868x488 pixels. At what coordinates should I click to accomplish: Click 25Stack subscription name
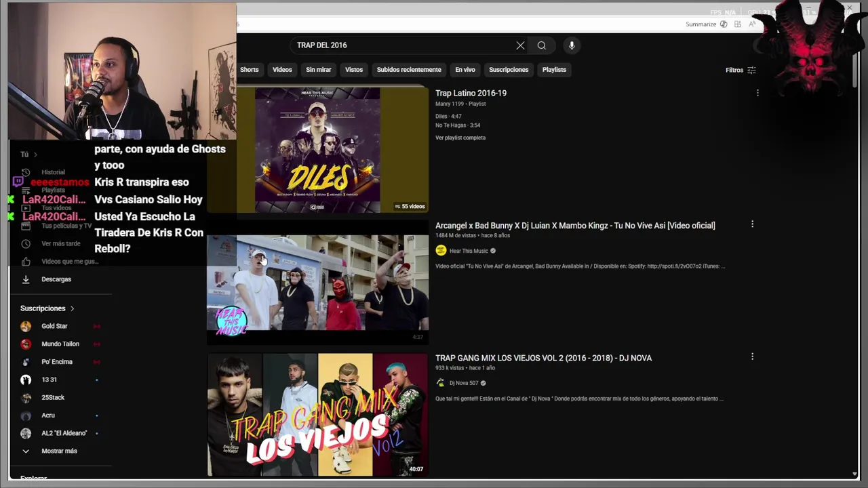pyautogui.click(x=53, y=398)
